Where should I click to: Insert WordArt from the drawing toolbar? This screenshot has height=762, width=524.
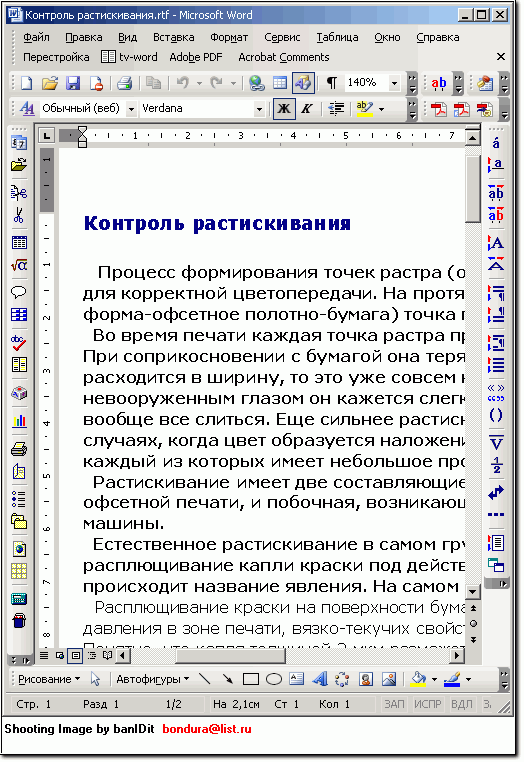(319, 680)
